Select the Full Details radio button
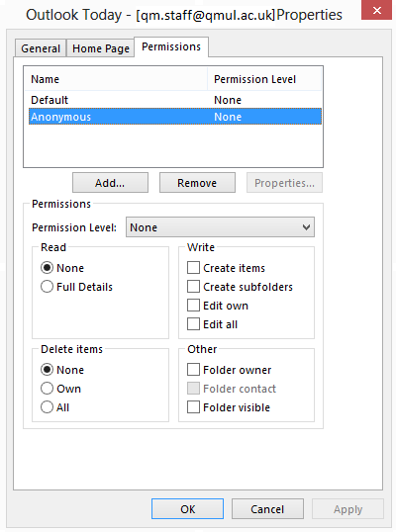 47,287
